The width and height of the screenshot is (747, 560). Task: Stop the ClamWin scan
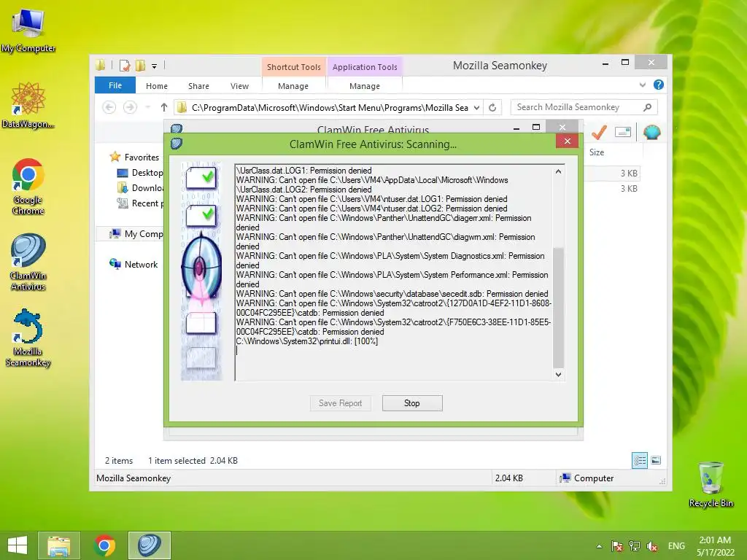point(412,403)
